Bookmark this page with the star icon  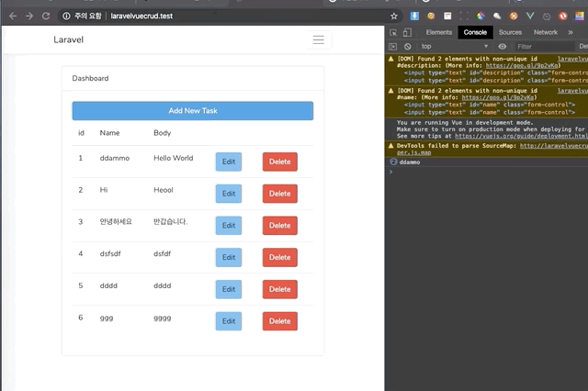tap(394, 17)
